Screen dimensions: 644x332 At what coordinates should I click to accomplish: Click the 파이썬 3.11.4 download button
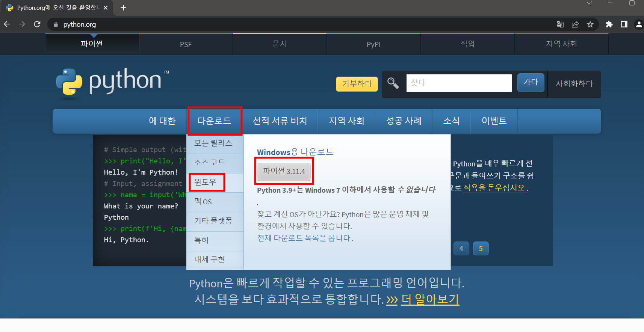(284, 171)
